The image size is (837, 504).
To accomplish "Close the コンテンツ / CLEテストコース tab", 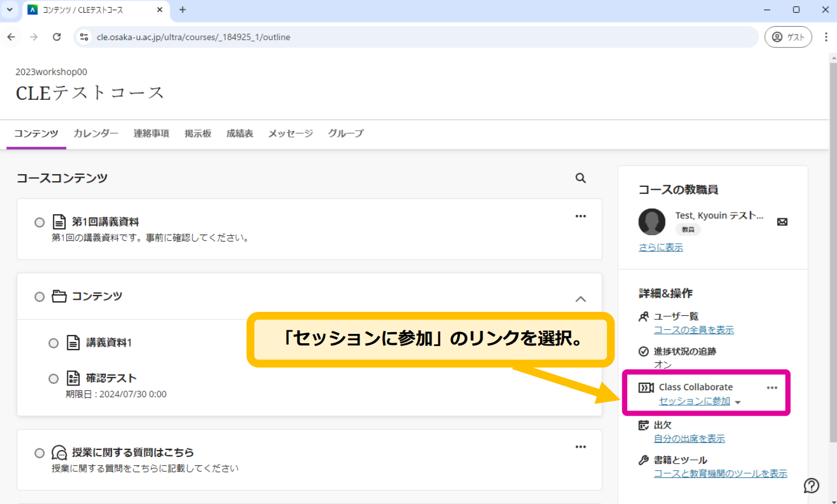I will point(160,10).
